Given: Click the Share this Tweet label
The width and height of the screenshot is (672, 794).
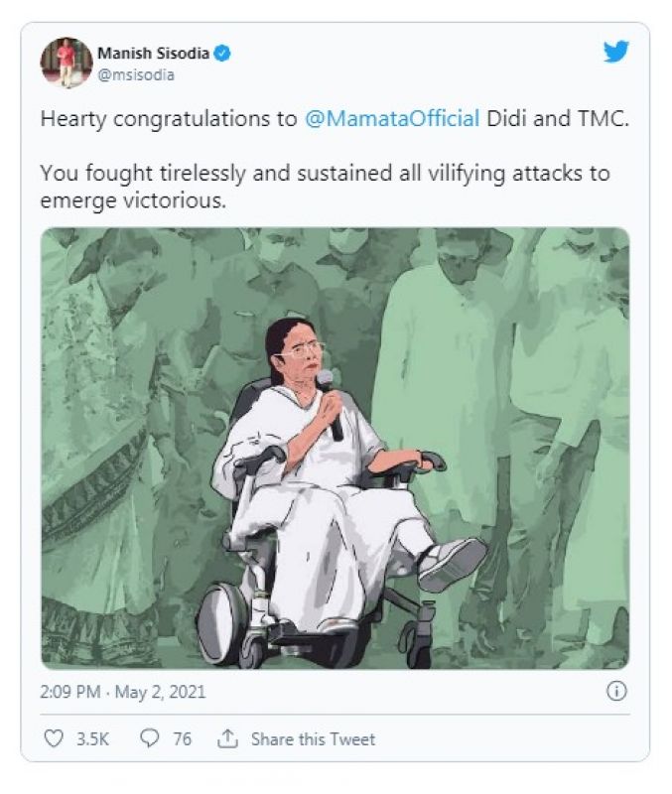Looking at the screenshot, I should 313,738.
